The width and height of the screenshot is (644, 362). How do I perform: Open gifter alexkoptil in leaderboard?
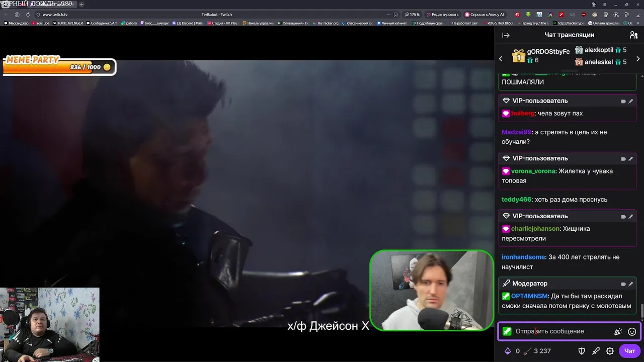pyautogui.click(x=601, y=50)
